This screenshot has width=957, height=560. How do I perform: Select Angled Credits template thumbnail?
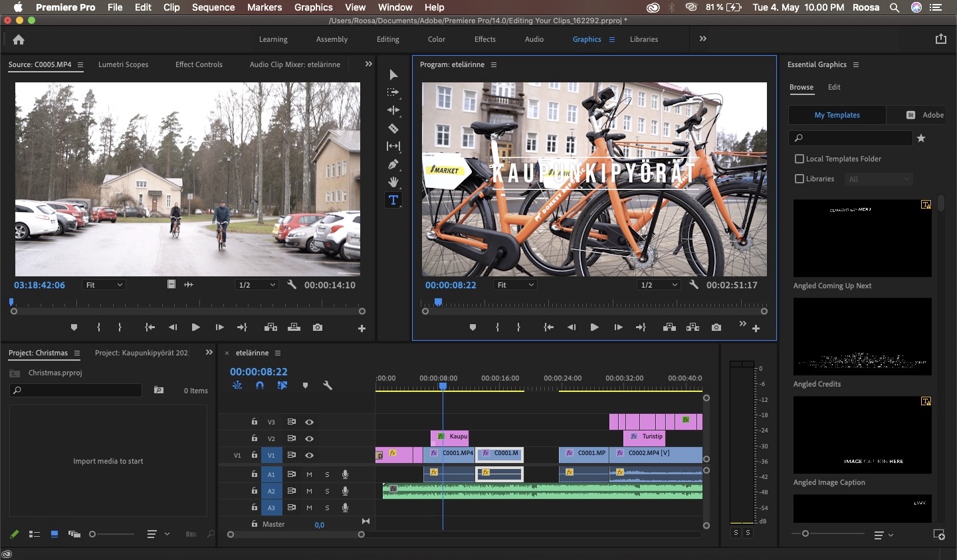click(x=863, y=337)
